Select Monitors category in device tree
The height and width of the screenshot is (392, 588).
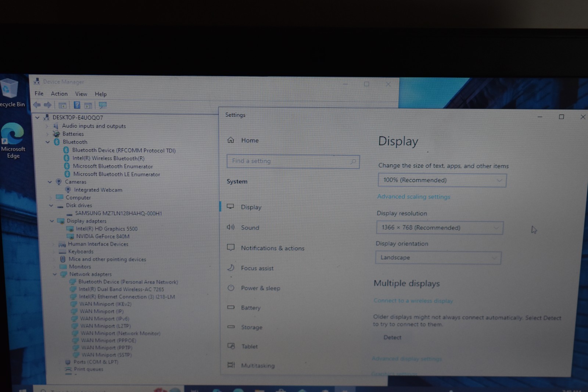click(x=80, y=266)
